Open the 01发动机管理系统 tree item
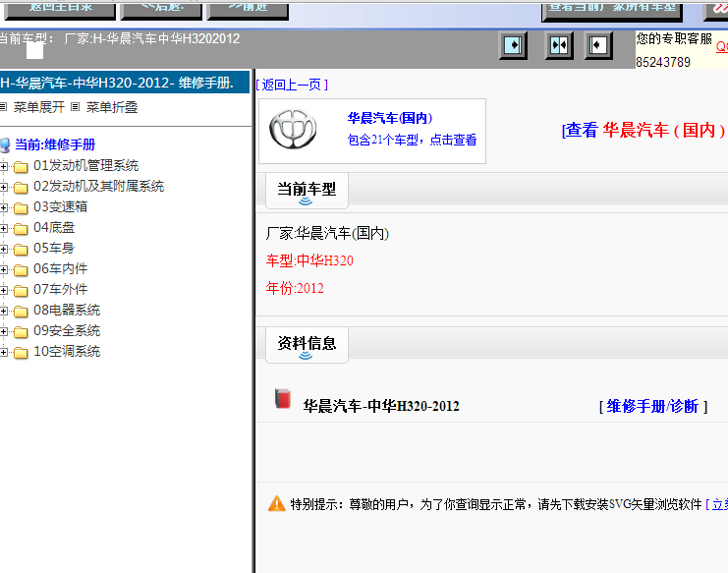 [x=85, y=166]
